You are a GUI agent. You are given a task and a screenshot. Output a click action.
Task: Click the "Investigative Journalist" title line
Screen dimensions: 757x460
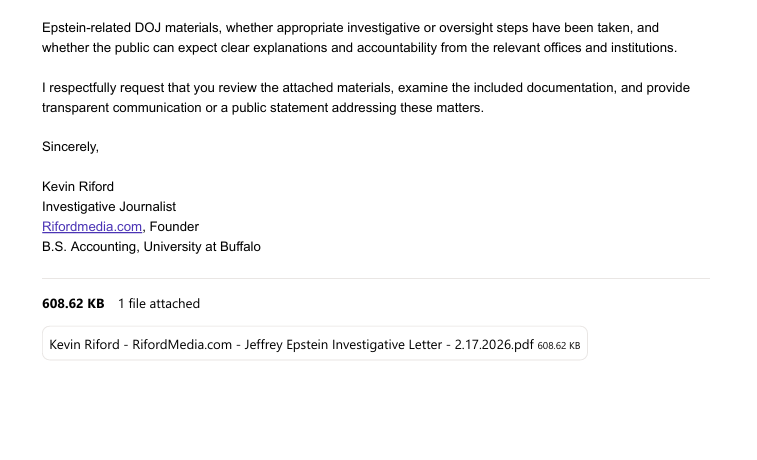109,207
